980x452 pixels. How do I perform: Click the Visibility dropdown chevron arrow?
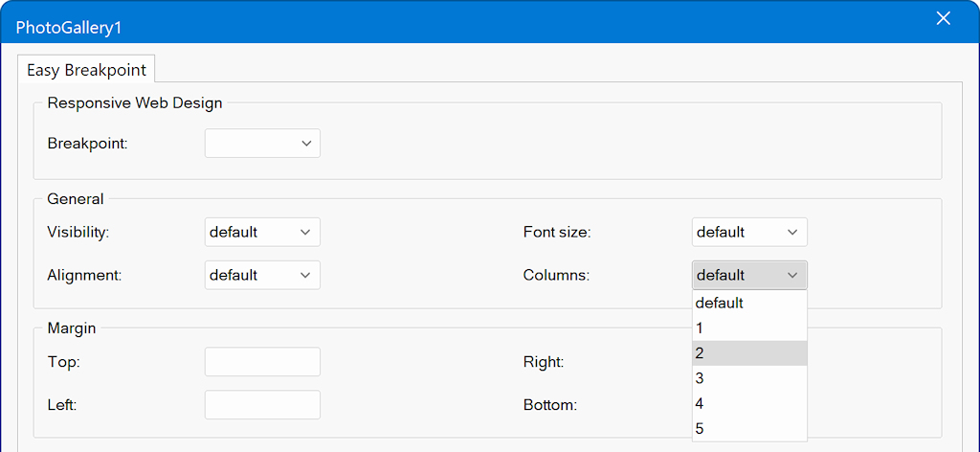(x=306, y=232)
